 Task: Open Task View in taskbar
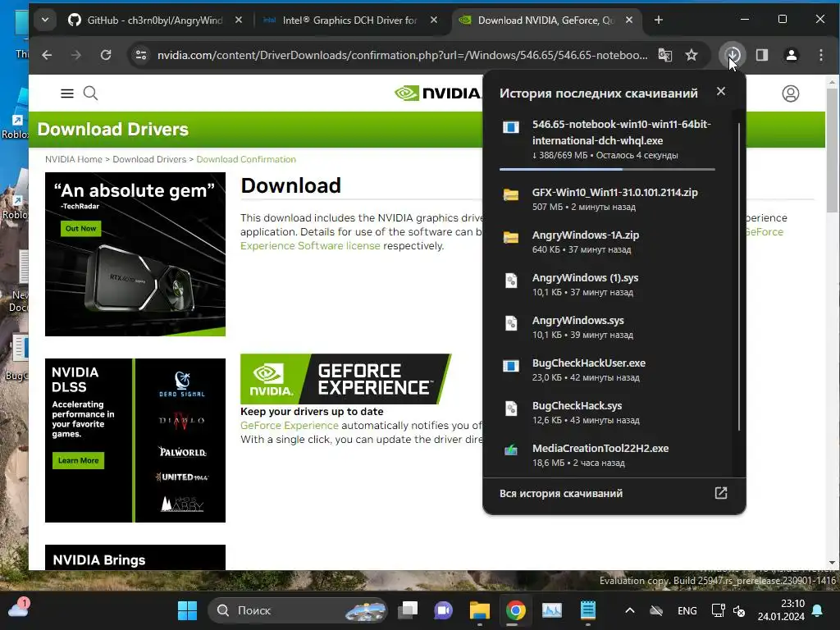408,610
